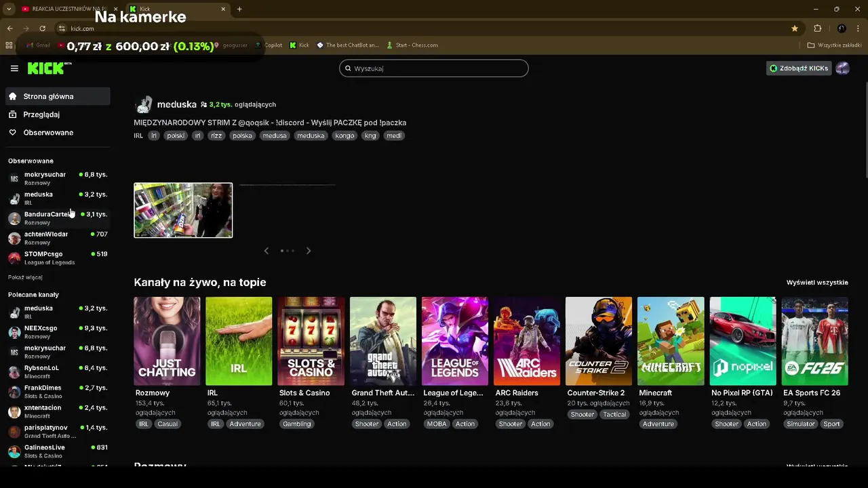Click the kick.com address bar
The height and width of the screenshot is (488, 868).
[427, 28]
